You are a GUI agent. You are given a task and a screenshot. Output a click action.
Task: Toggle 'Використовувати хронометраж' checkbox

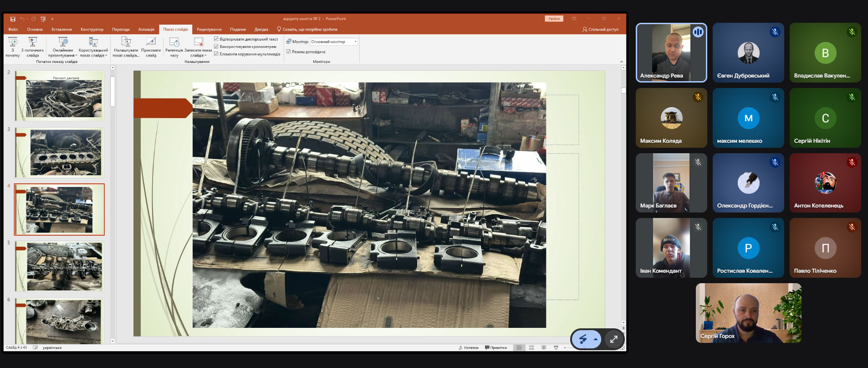[x=216, y=47]
